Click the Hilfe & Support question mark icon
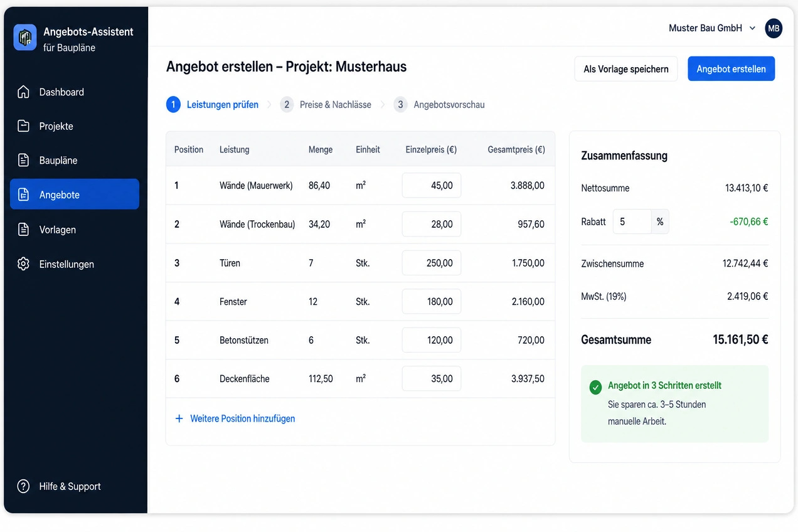 point(23,486)
